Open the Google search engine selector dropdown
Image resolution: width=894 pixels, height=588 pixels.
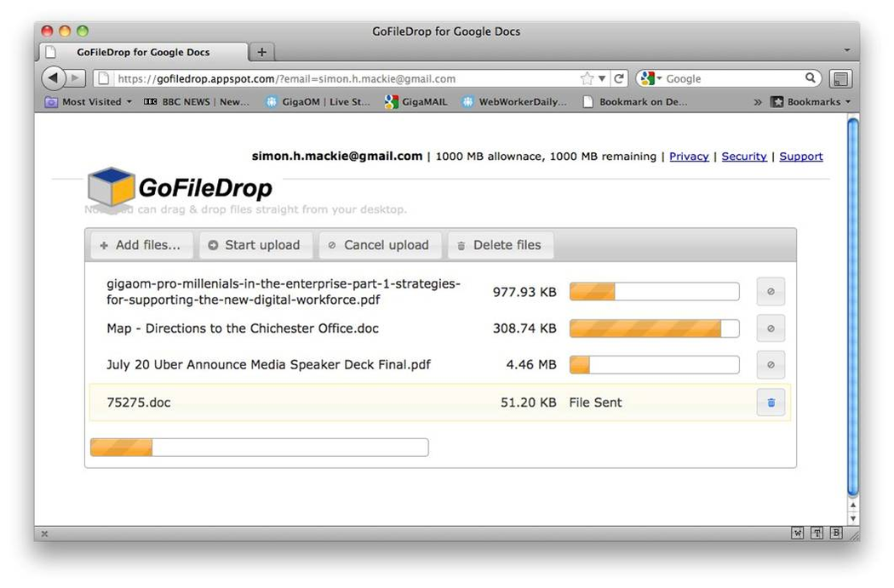tap(651, 78)
